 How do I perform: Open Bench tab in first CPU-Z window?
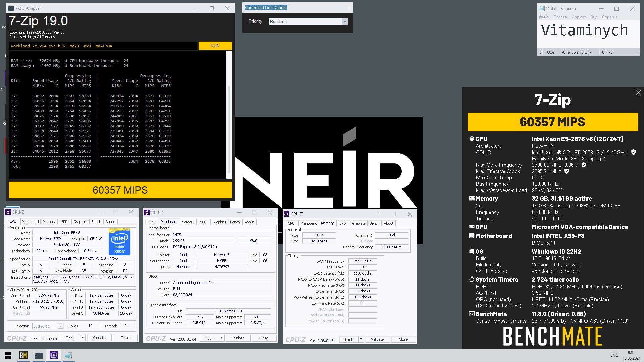96,222
